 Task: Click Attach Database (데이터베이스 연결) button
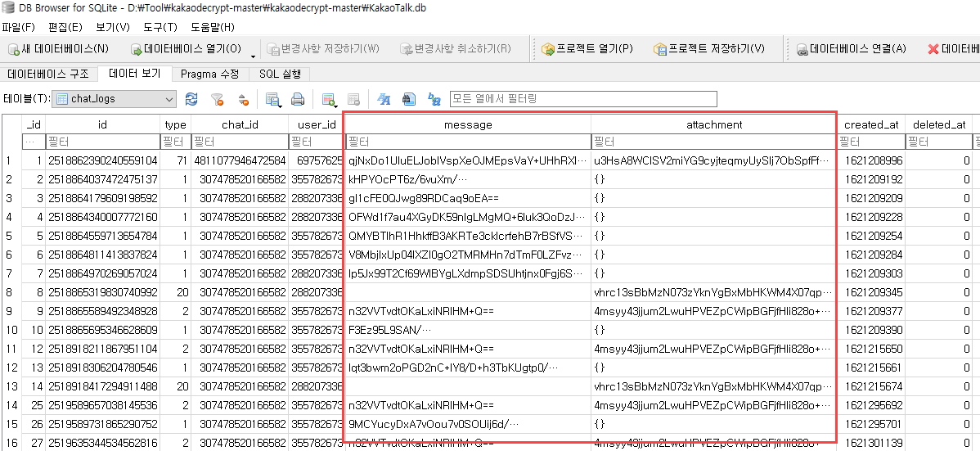tap(851, 49)
